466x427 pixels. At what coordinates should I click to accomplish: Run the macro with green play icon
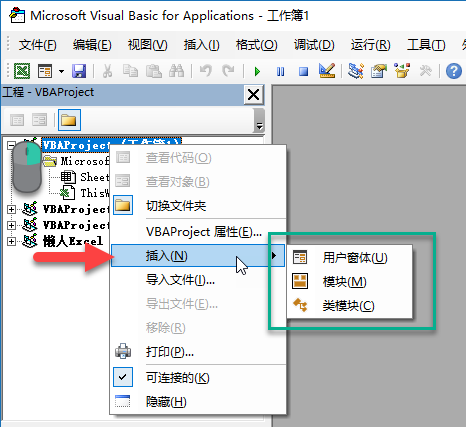(x=257, y=71)
